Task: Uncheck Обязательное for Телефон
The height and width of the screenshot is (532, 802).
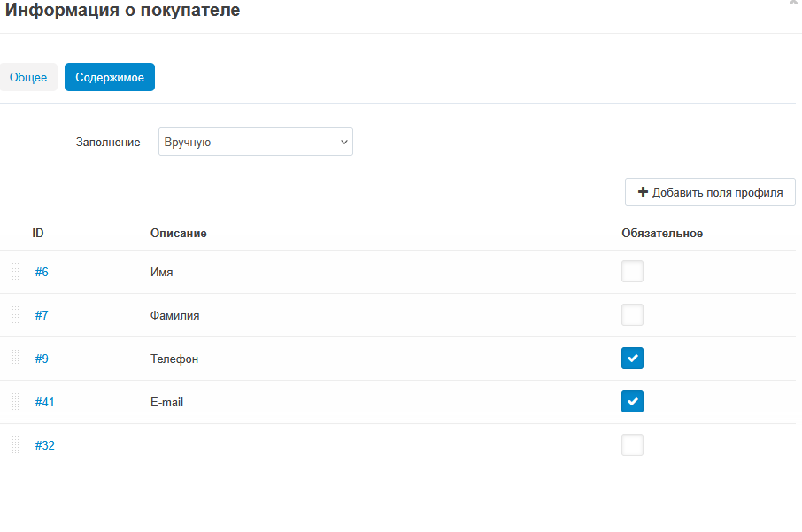Action: (x=632, y=359)
